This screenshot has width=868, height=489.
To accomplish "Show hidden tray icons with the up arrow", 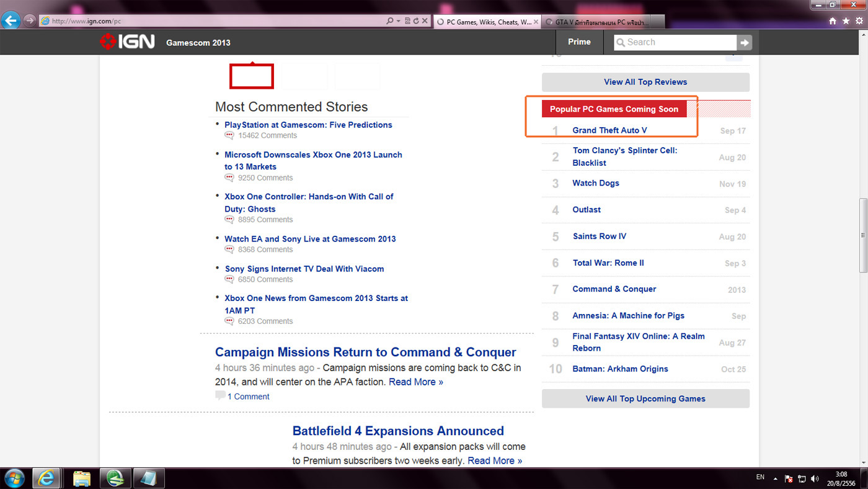I will (775, 479).
